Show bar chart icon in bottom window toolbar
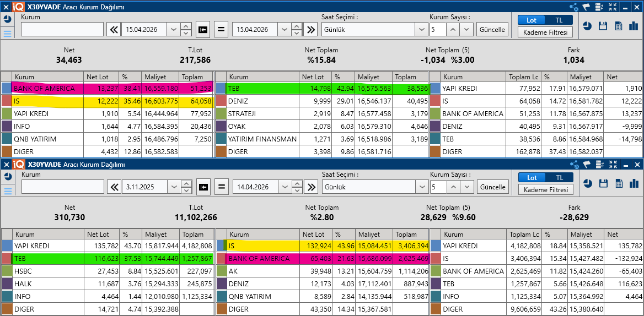 [633, 184]
